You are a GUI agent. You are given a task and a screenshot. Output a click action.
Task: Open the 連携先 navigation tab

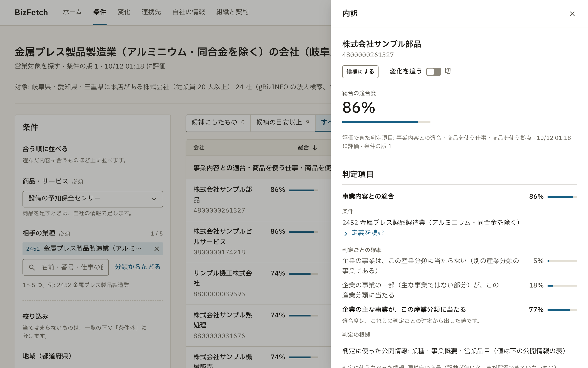point(151,12)
